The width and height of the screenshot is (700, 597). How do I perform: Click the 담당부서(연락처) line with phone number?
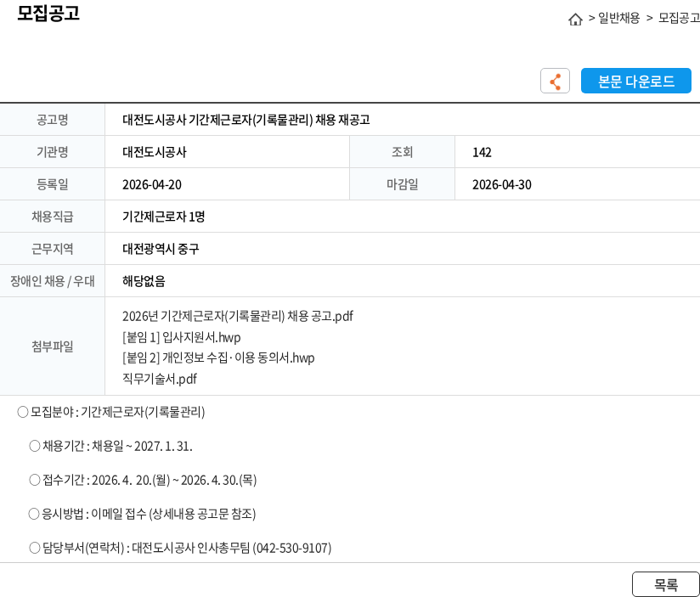point(180,548)
